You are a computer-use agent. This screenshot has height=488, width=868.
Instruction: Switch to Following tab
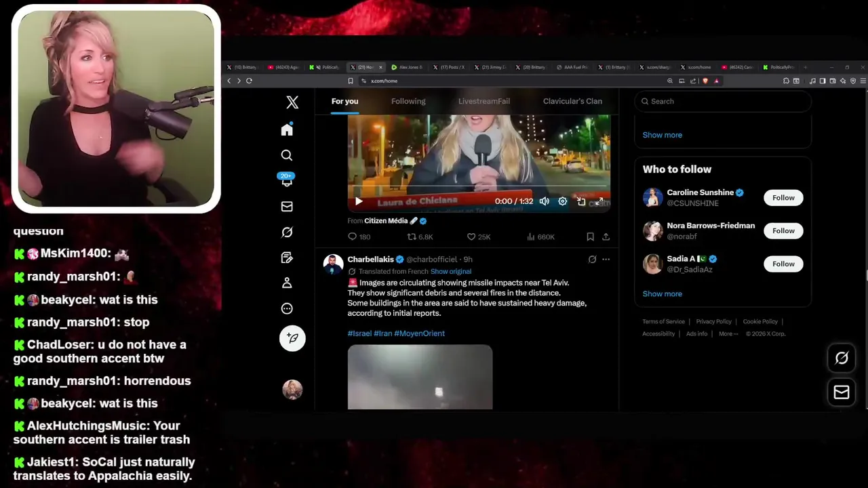pos(408,101)
